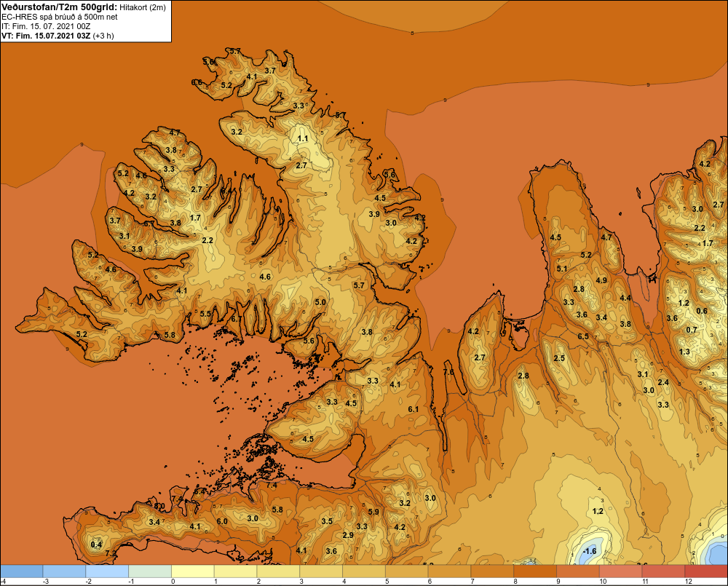Select the '5.5' temperature value

click(205, 314)
